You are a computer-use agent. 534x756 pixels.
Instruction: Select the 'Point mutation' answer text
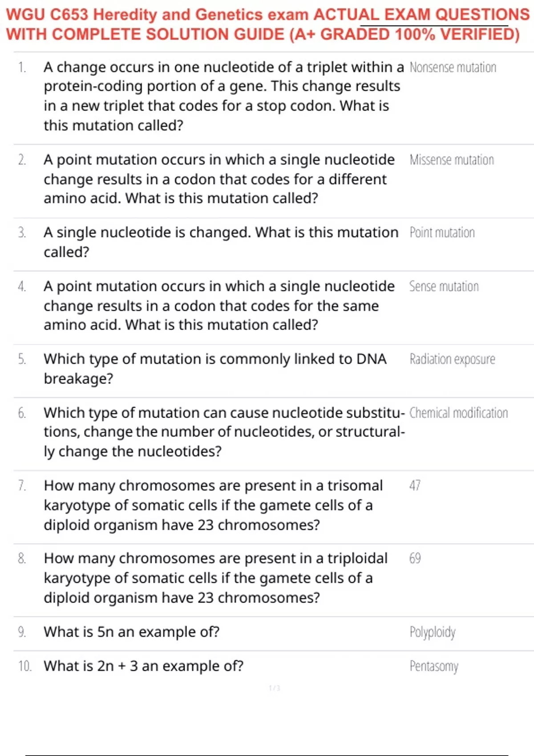point(442,233)
